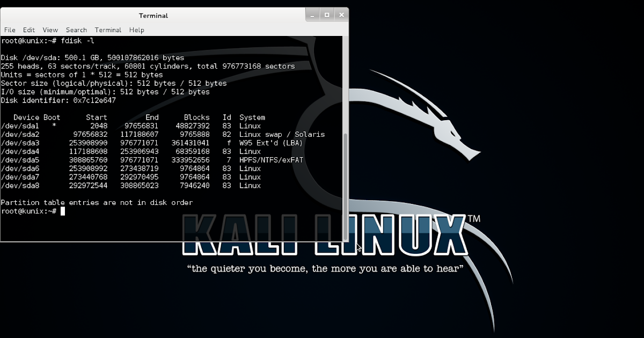Click the Linux swap / Solaris entry
This screenshot has height=338, width=644.
click(282, 134)
